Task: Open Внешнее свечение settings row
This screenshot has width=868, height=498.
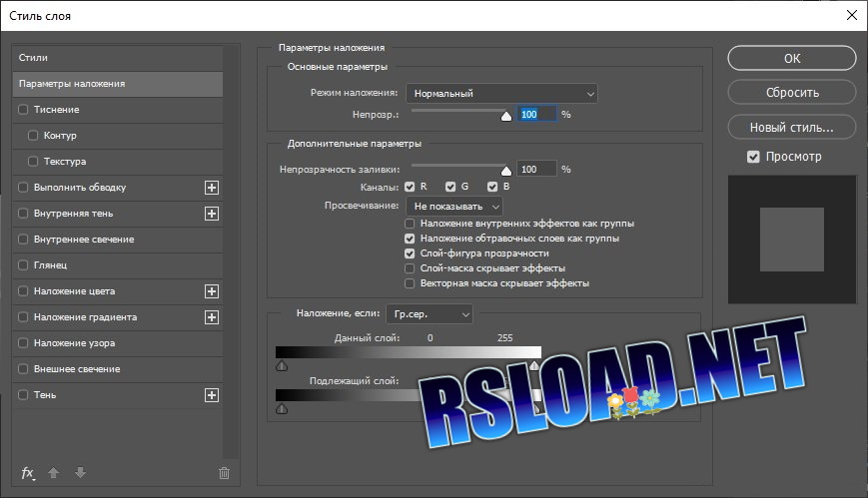Action: [117, 369]
